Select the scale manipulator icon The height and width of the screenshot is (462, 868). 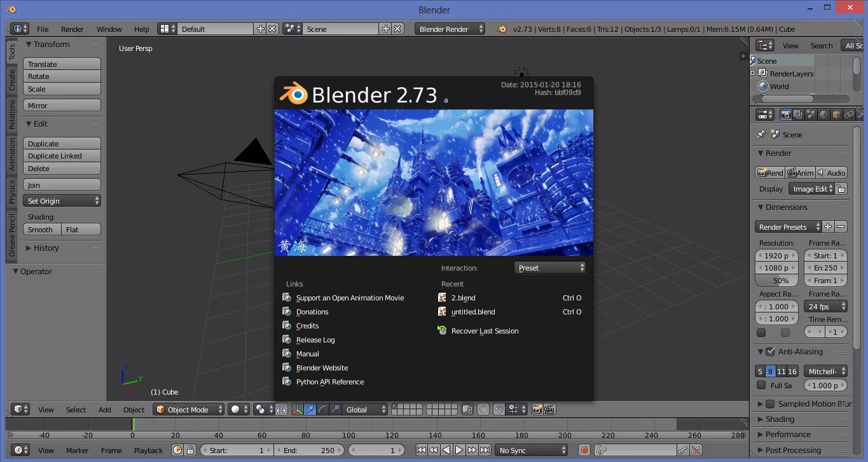[335, 409]
